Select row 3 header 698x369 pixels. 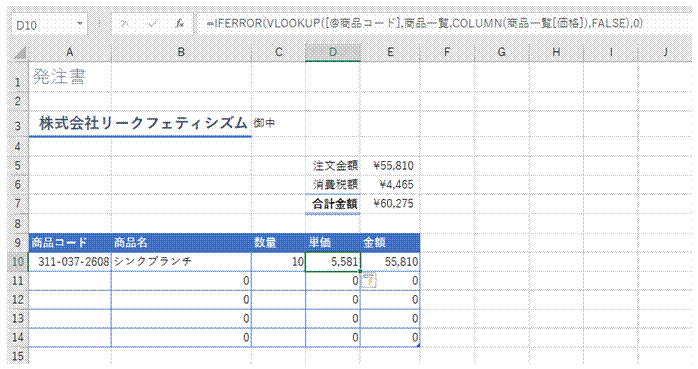[18, 124]
